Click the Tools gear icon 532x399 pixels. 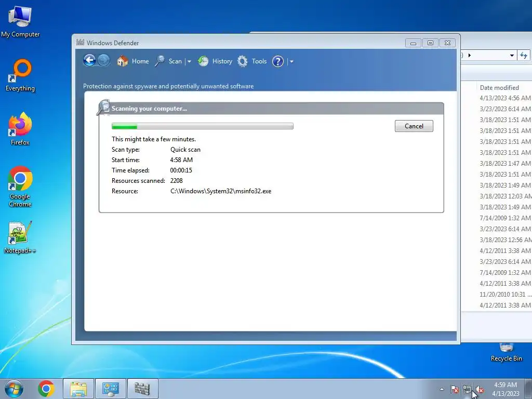243,61
